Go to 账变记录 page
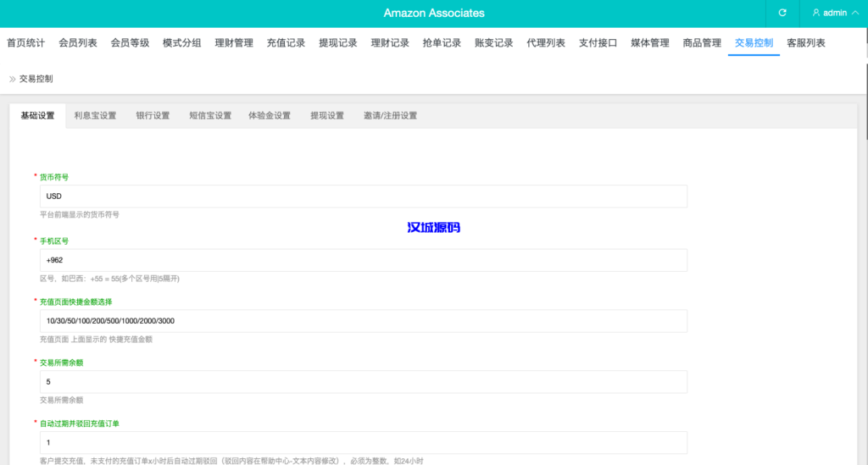 (494, 42)
